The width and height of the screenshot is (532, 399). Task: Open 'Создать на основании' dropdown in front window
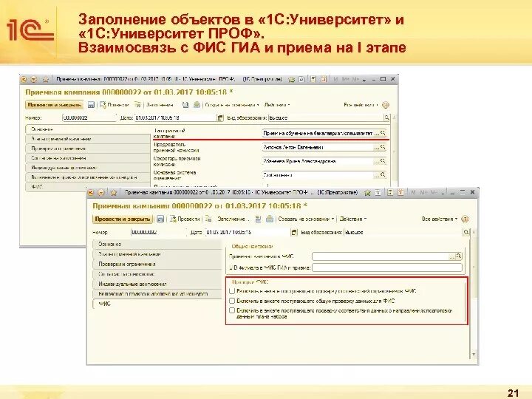pyautogui.click(x=306, y=219)
